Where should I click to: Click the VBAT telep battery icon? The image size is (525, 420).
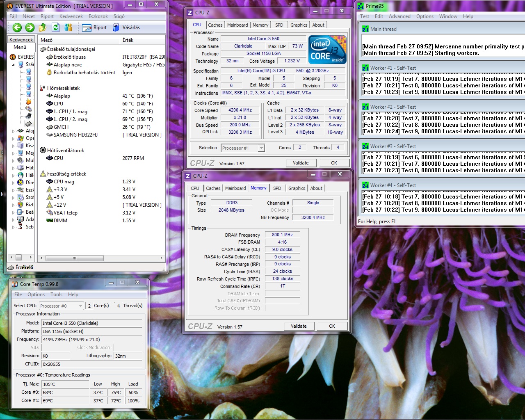click(x=50, y=212)
